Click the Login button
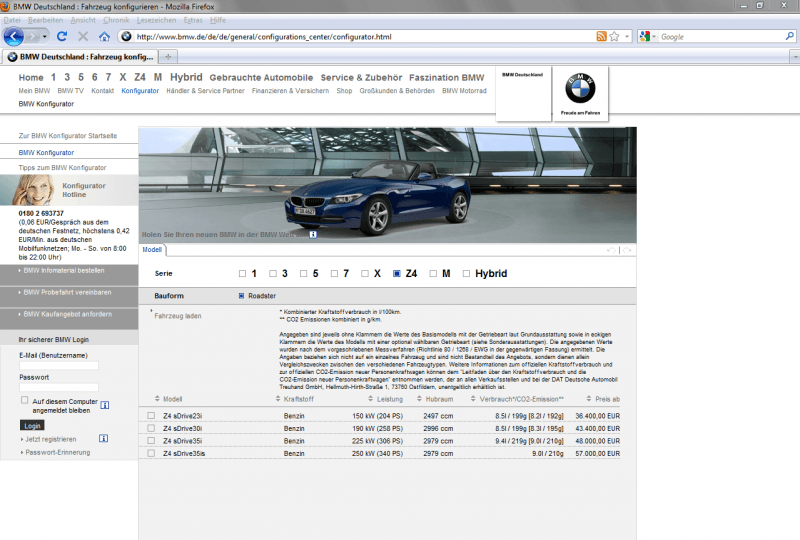The height and width of the screenshot is (540, 800). pyautogui.click(x=32, y=426)
